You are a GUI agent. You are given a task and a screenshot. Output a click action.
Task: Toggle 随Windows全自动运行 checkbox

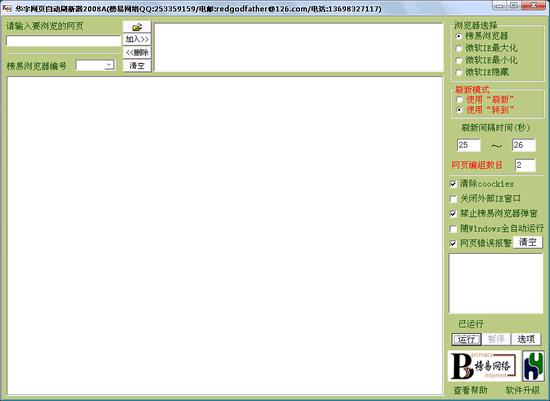[453, 229]
